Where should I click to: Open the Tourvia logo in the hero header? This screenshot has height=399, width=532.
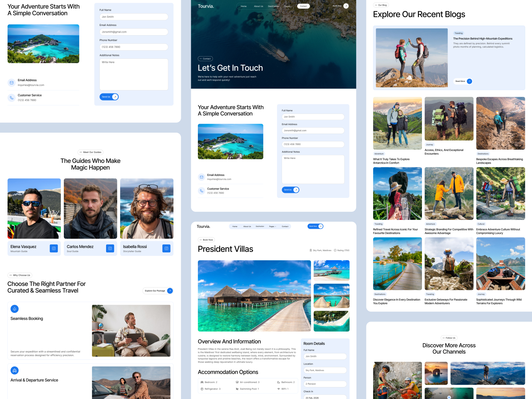coord(206,6)
